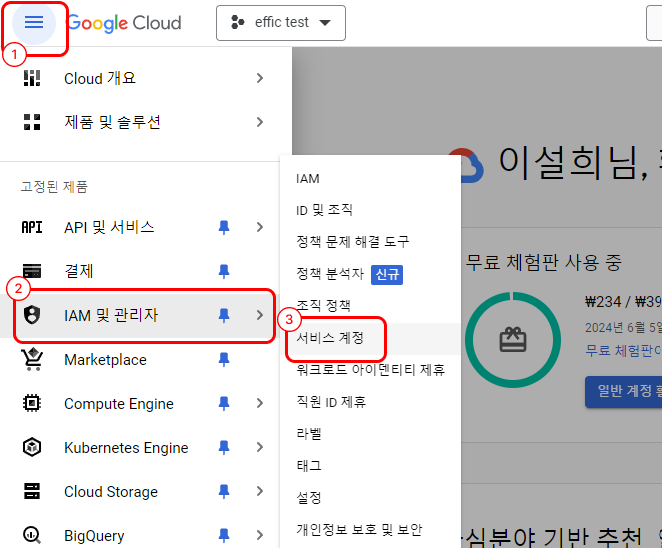Expand the Cloud 개요 submenu arrow
Viewport: 662px width, 548px height.
(260, 78)
